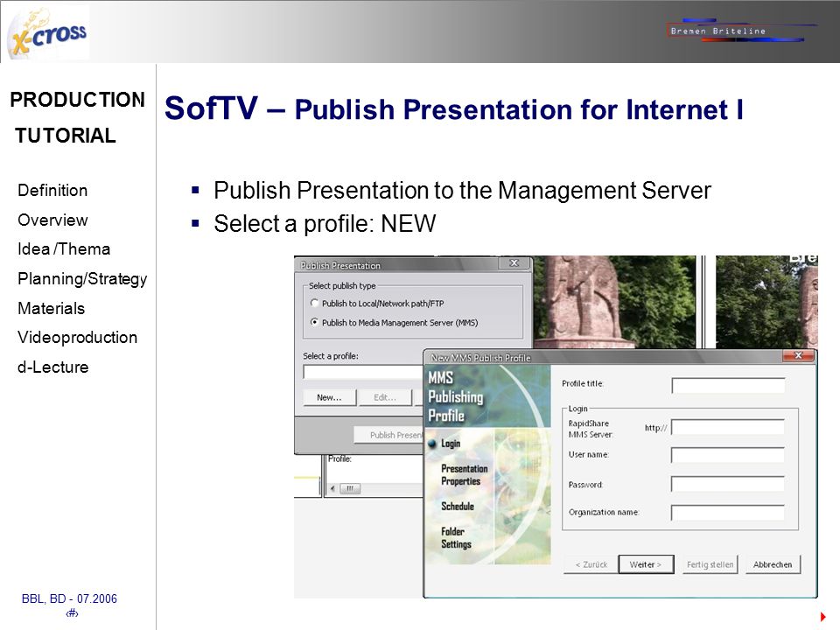The image size is (840, 630).
Task: Click the Profile title input field
Action: pos(728,385)
